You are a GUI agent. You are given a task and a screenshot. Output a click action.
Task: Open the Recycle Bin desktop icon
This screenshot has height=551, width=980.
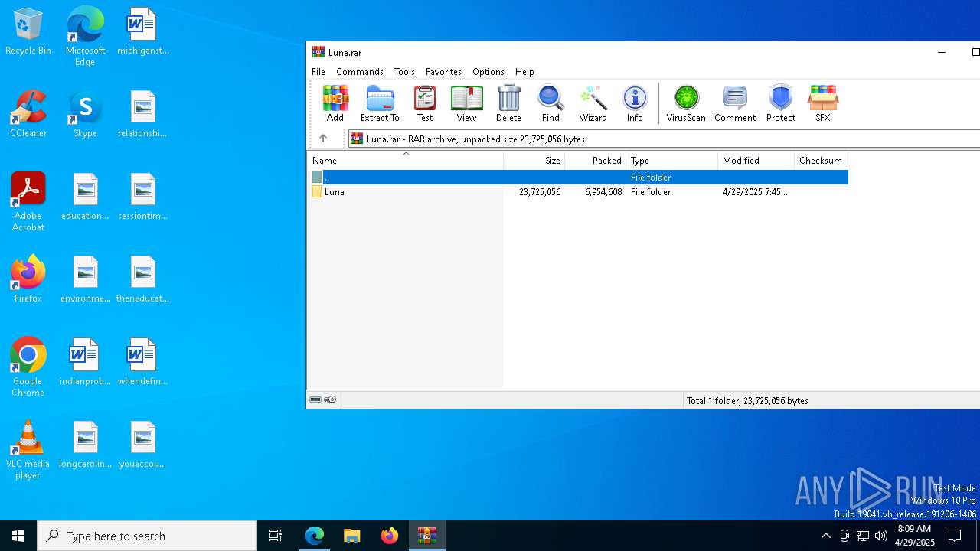(x=28, y=32)
